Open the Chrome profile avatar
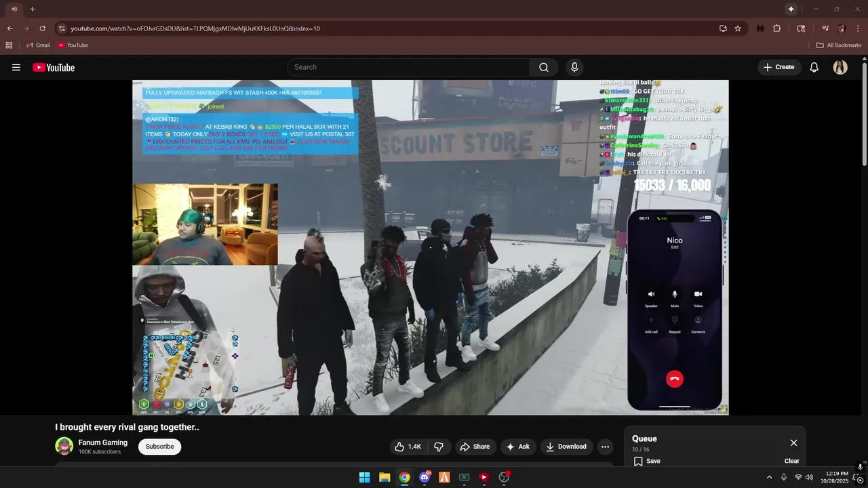Viewport: 868px width, 488px height. coord(842,28)
